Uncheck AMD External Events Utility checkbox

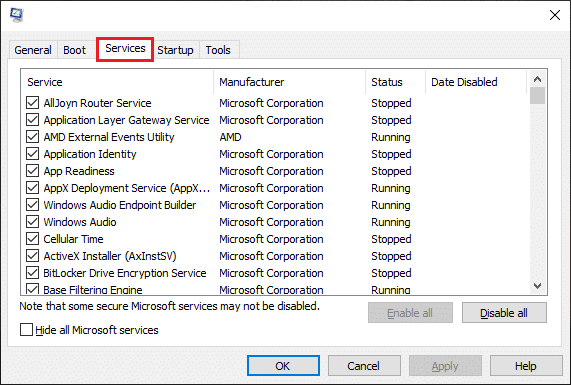32,137
